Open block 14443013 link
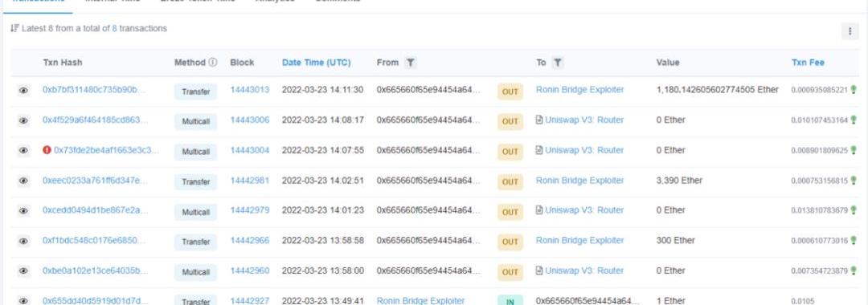This screenshot has height=305, width=868. click(250, 90)
